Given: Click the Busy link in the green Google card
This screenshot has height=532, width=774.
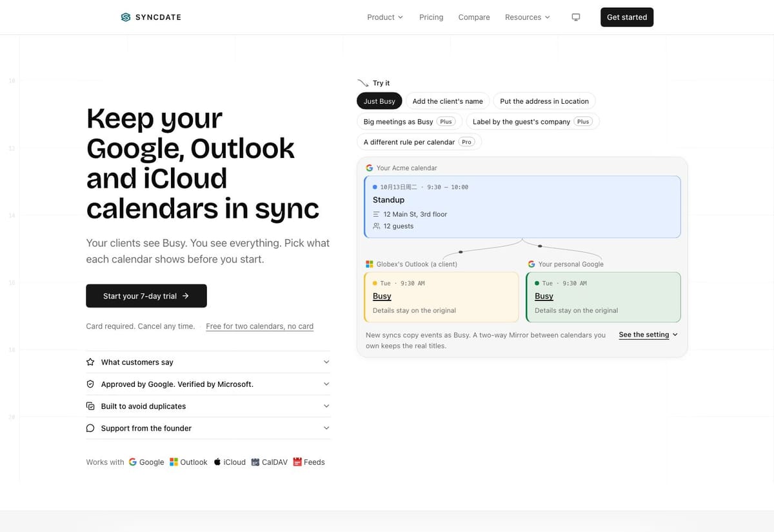Looking at the screenshot, I should click(x=544, y=296).
